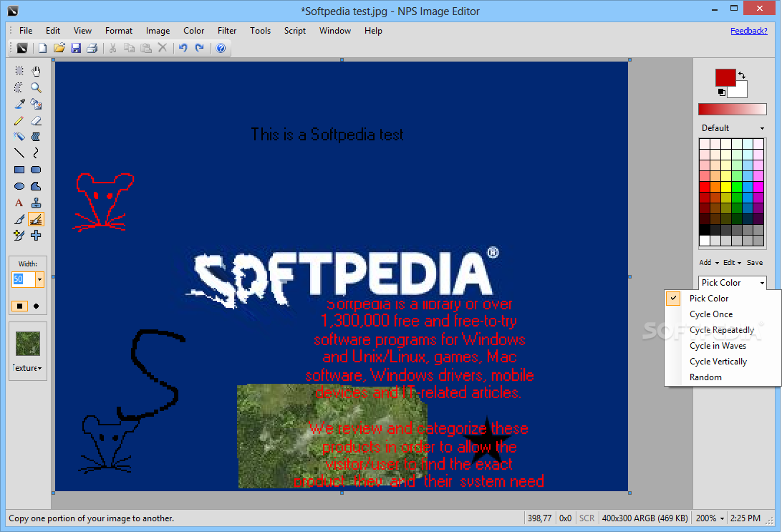Open the Feedback? link
Screen dimensions: 782x532
coord(748,31)
